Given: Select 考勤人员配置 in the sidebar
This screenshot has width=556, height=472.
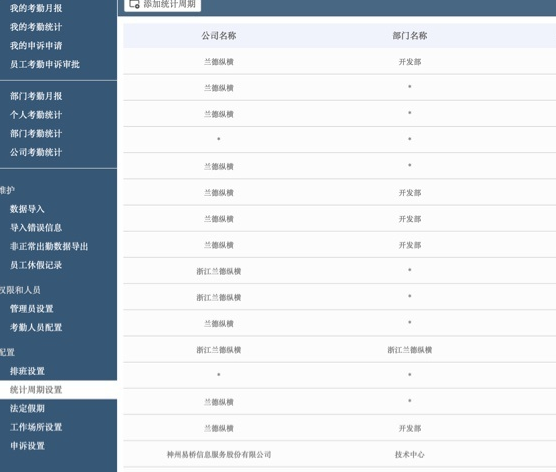Looking at the screenshot, I should pos(36,327).
